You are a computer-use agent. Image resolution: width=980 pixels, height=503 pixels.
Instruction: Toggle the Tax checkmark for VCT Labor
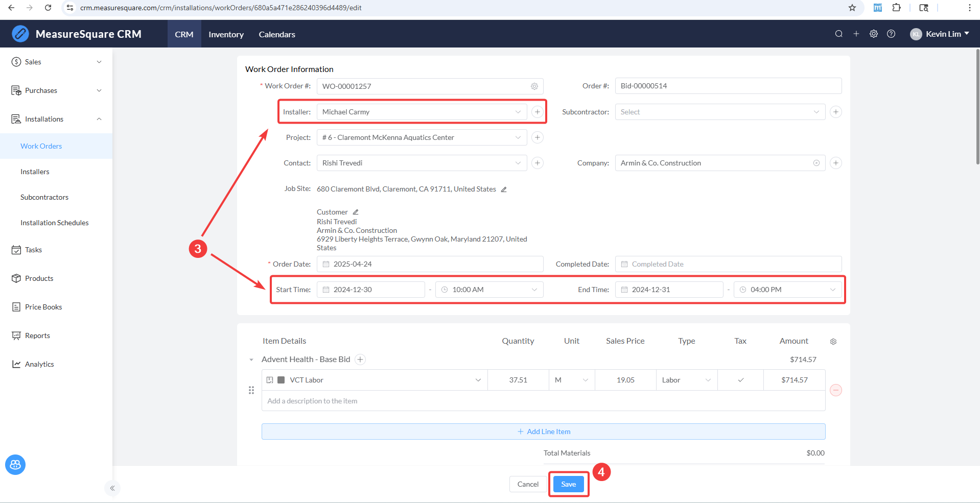coord(741,380)
